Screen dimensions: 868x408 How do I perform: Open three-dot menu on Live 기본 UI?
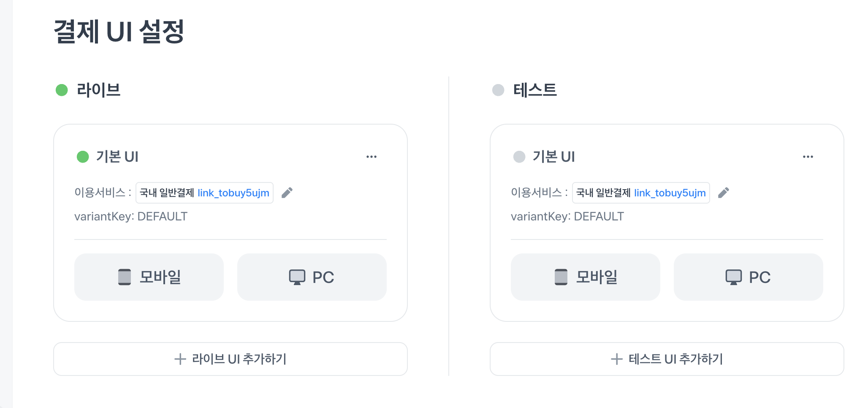click(x=372, y=157)
